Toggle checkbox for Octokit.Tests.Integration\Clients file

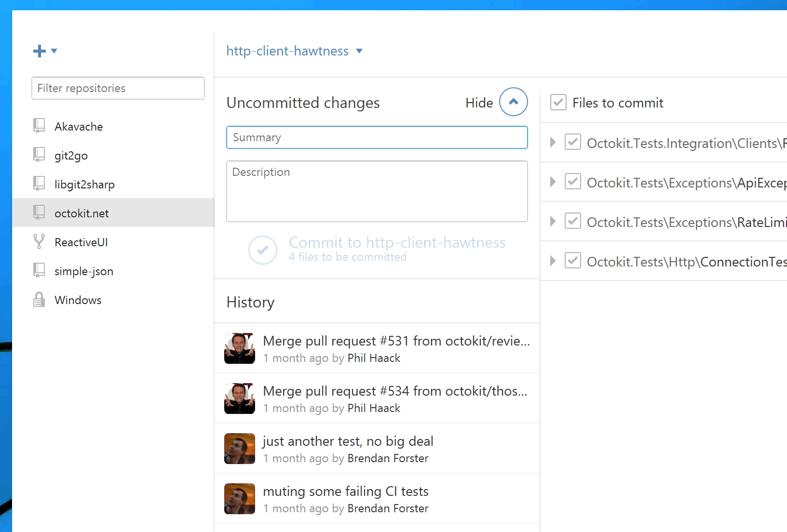[x=573, y=142]
